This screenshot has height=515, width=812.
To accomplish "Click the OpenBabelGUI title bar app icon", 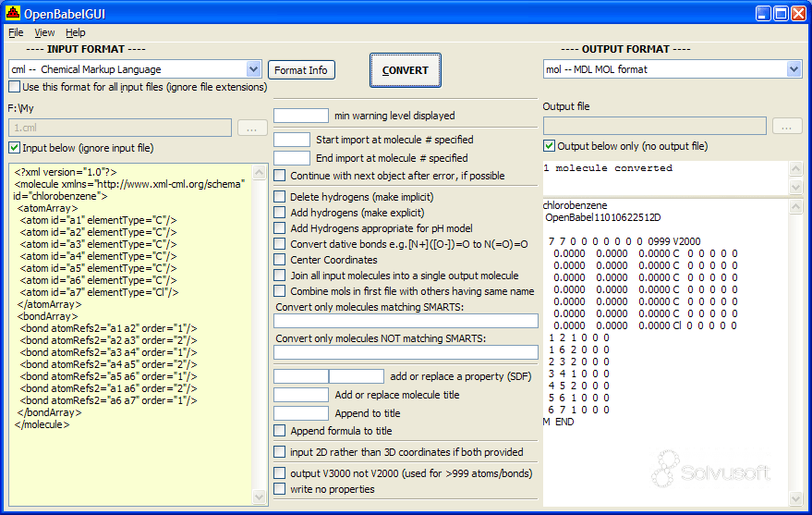I will coord(12,13).
